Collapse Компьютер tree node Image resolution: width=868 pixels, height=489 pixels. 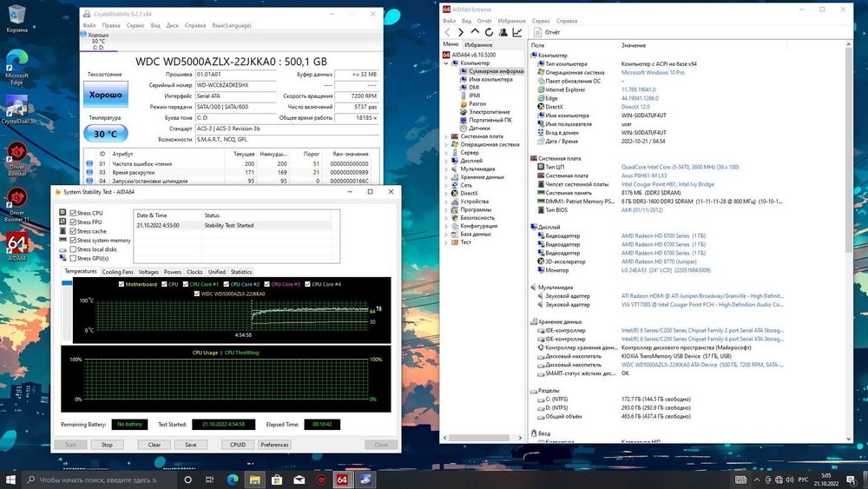446,63
